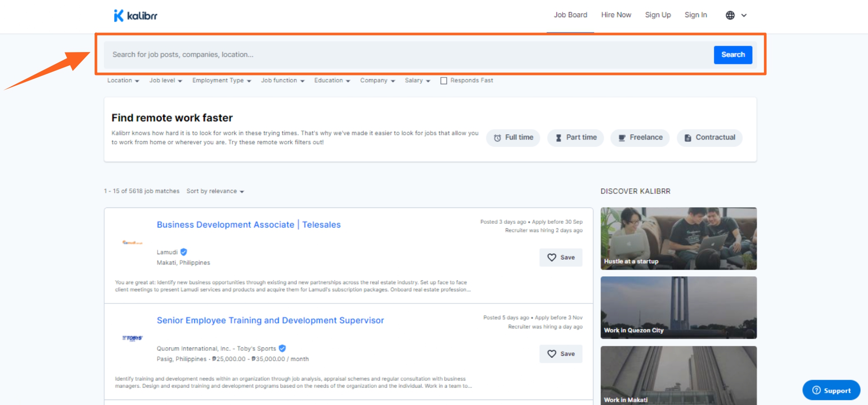
Task: Go to the Job Board tab
Action: 570,15
